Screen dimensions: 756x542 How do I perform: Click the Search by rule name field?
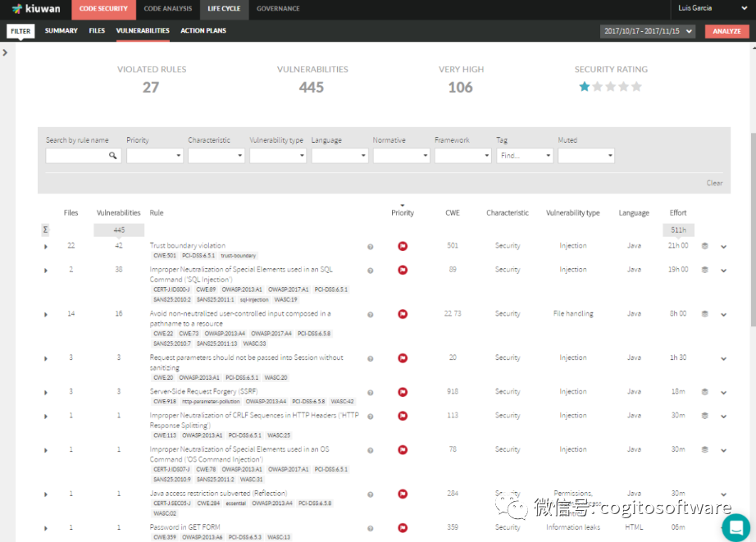pyautogui.click(x=83, y=155)
